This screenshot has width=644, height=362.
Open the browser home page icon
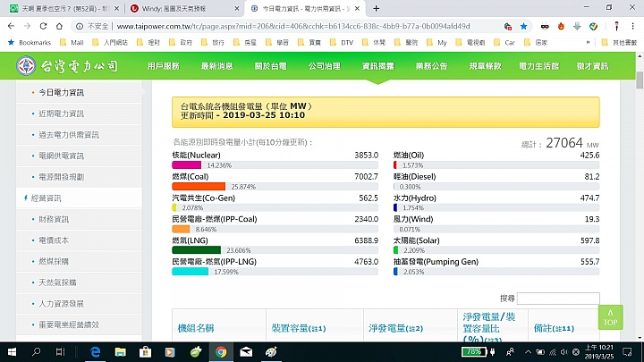pos(59,26)
